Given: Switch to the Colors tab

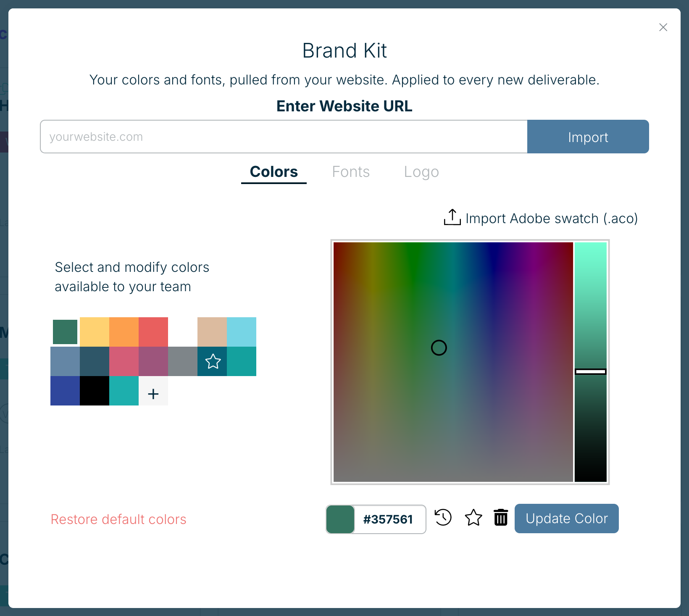Looking at the screenshot, I should 274,172.
